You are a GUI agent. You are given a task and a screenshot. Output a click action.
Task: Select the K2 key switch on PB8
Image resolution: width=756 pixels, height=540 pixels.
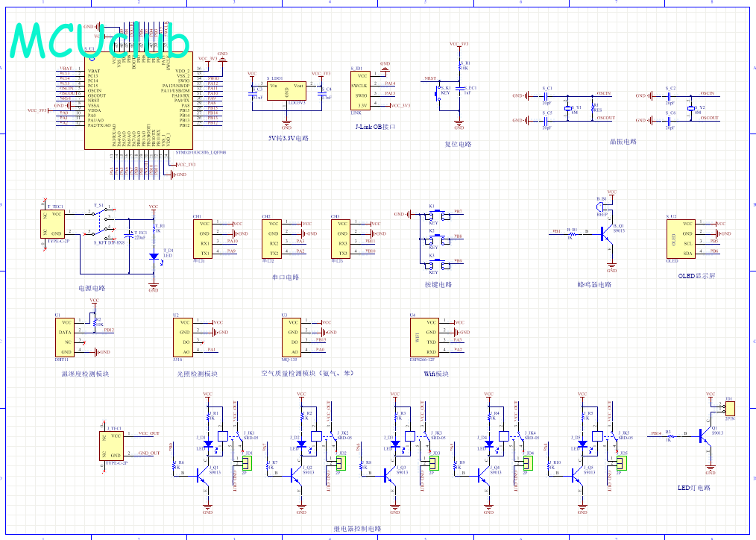[438, 239]
